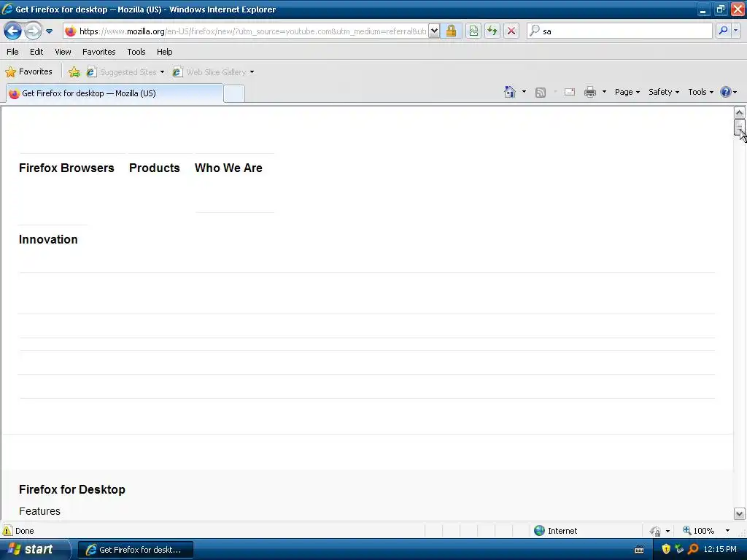The width and height of the screenshot is (747, 560).
Task: Click the on-screen keyboard tray icon
Action: 639,551
